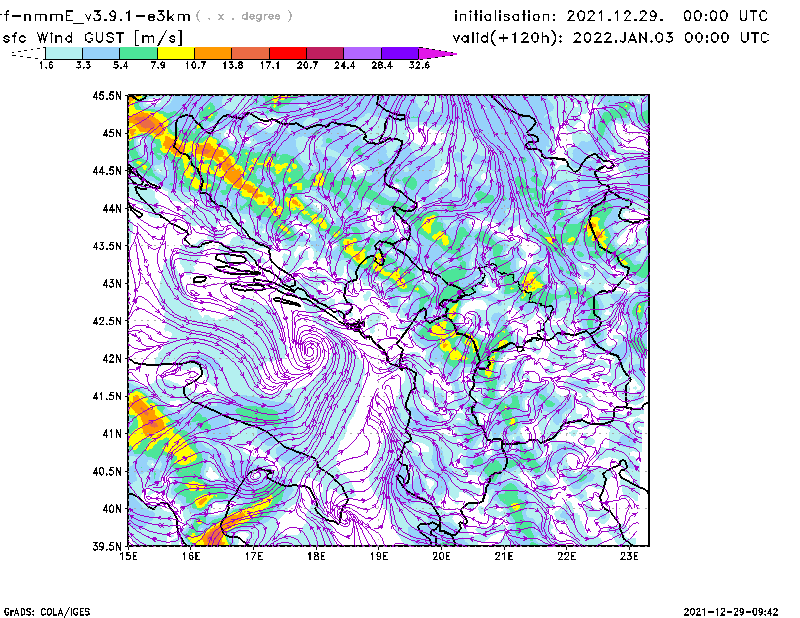This screenshot has width=800, height=618.
Task: Click the 42.5N latitude label
Action: coord(107,321)
